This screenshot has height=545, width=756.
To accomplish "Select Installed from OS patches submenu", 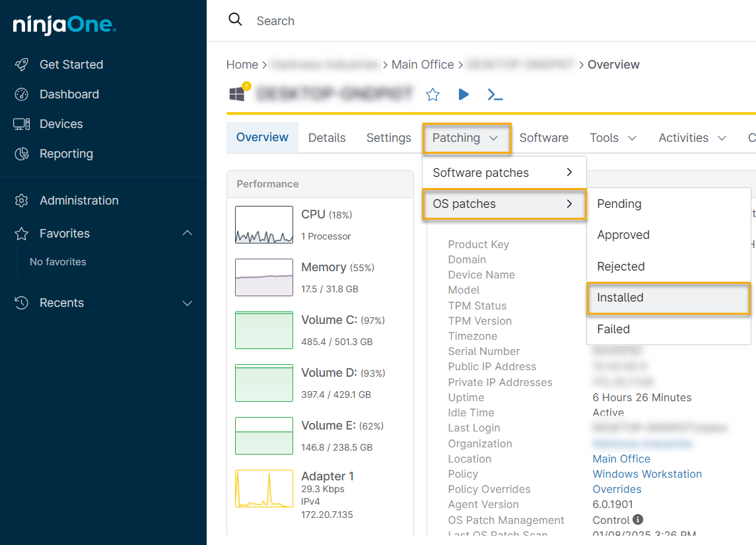I will (668, 298).
